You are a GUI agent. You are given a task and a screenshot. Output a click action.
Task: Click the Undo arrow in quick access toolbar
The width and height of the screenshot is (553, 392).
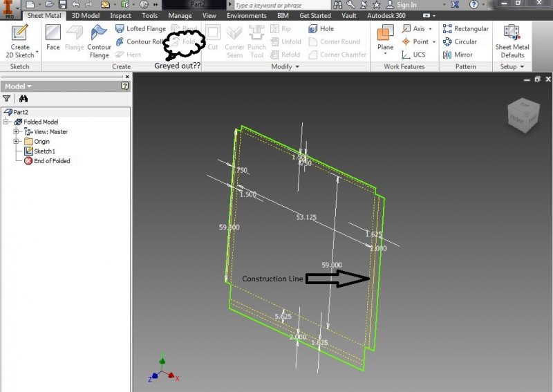point(75,5)
